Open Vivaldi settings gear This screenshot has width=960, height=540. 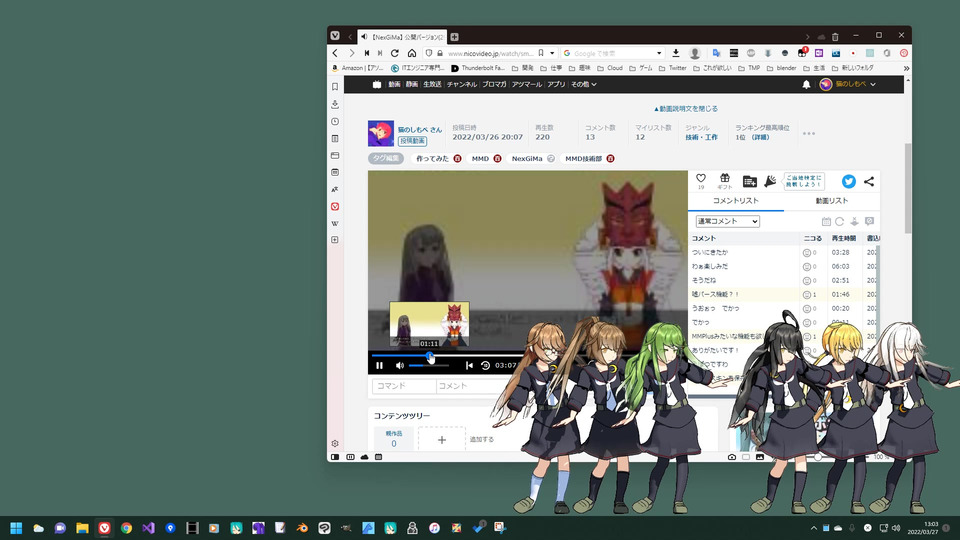coord(335,443)
